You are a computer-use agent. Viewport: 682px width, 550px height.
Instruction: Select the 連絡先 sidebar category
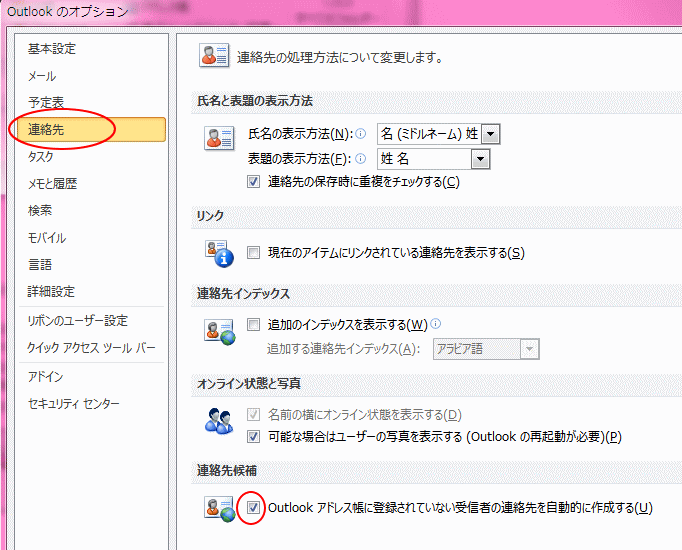coord(92,129)
